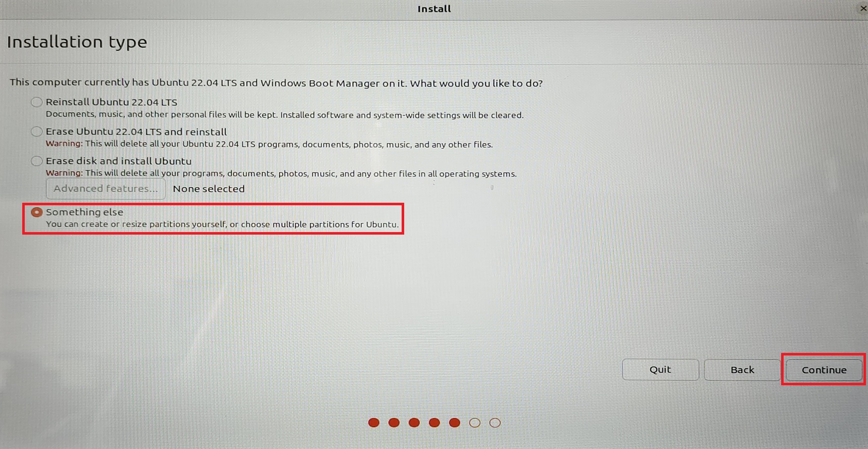868x449 pixels.
Task: Click the fourth filled progress dot
Action: (x=435, y=423)
